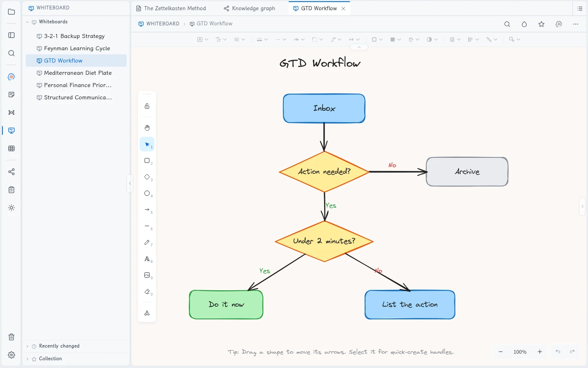Switch to The Zettelkasten Method tab
The image size is (588, 368).
(x=171, y=8)
